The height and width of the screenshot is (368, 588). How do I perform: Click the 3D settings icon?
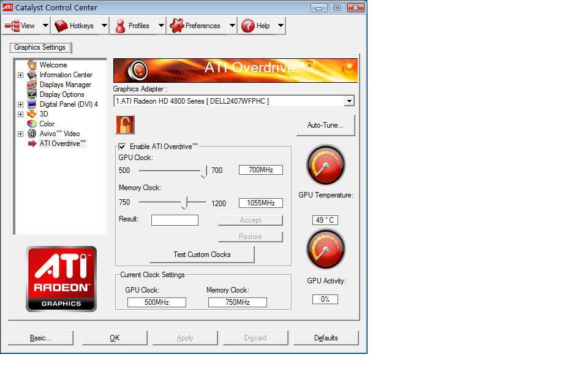(32, 114)
